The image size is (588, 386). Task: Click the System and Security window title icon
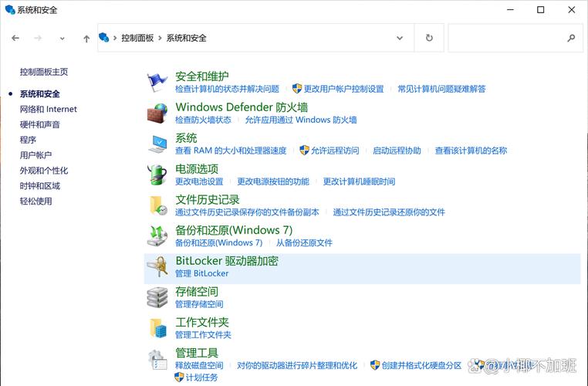(10, 9)
